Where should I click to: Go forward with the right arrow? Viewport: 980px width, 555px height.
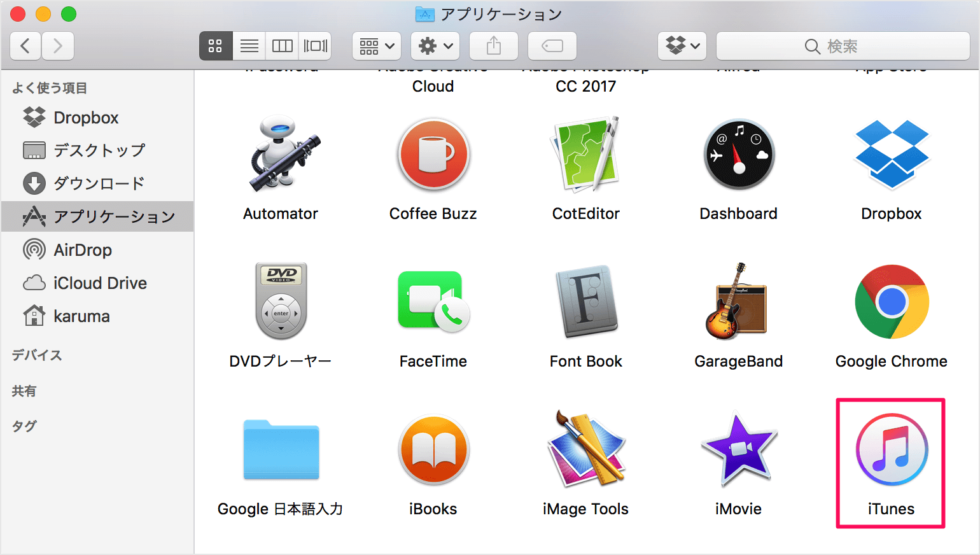coord(58,46)
